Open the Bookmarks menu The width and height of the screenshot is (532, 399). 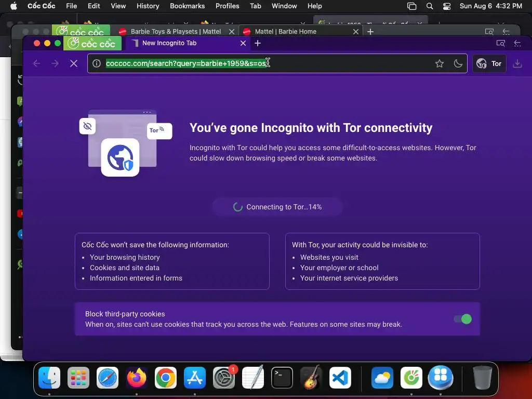click(187, 6)
